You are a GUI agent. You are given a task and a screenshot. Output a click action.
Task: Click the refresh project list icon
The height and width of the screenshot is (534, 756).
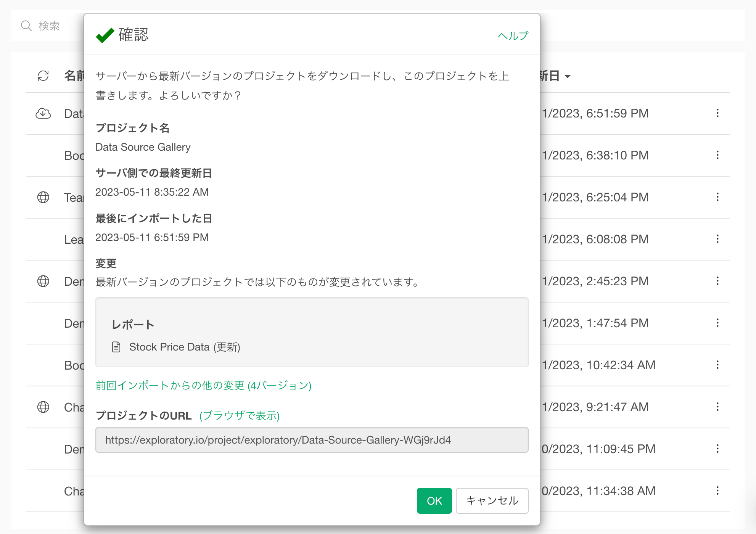click(43, 76)
